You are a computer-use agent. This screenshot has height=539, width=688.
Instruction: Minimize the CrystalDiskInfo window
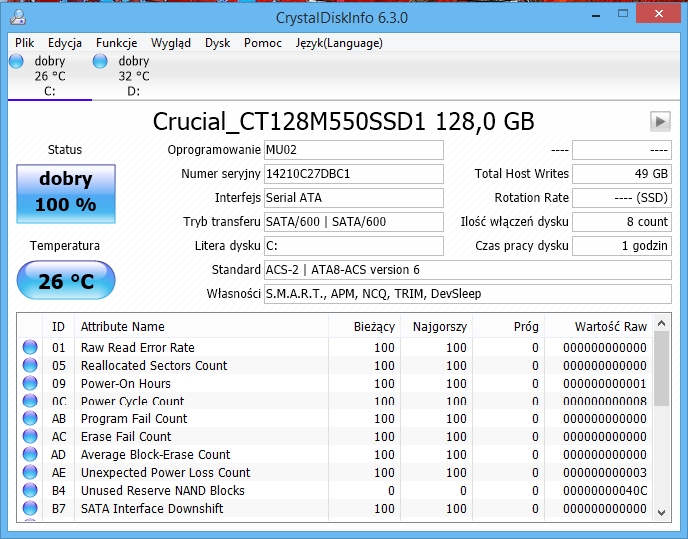pyautogui.click(x=596, y=16)
